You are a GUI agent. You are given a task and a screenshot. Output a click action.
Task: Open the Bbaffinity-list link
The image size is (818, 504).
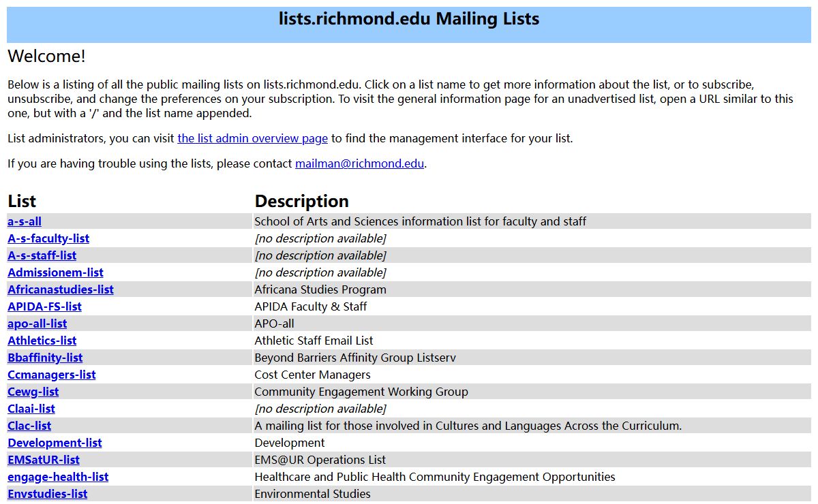tap(45, 358)
